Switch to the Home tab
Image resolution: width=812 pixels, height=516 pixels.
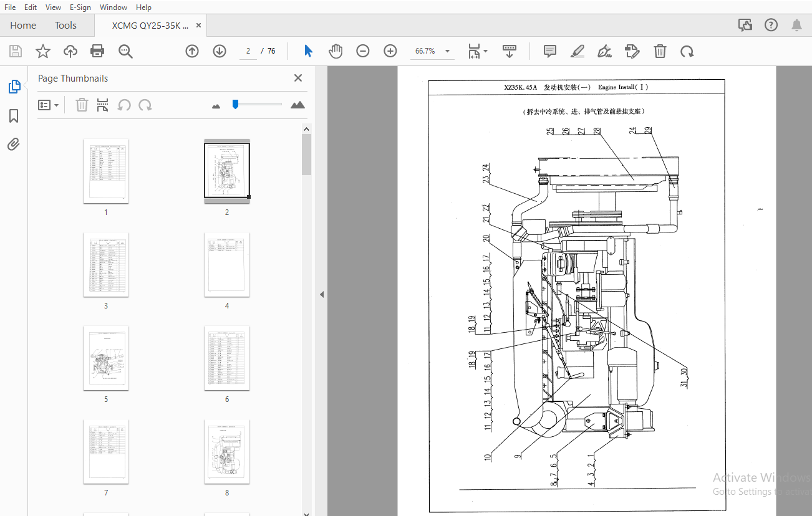pyautogui.click(x=23, y=26)
